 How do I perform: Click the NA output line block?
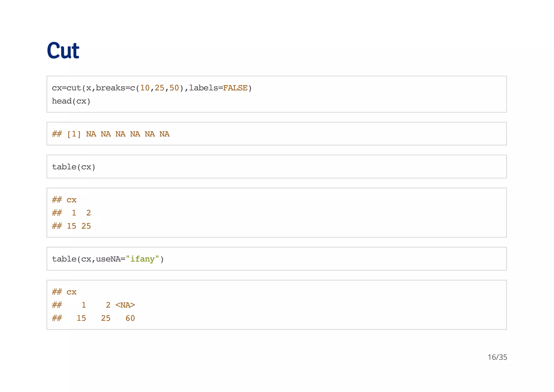point(110,134)
